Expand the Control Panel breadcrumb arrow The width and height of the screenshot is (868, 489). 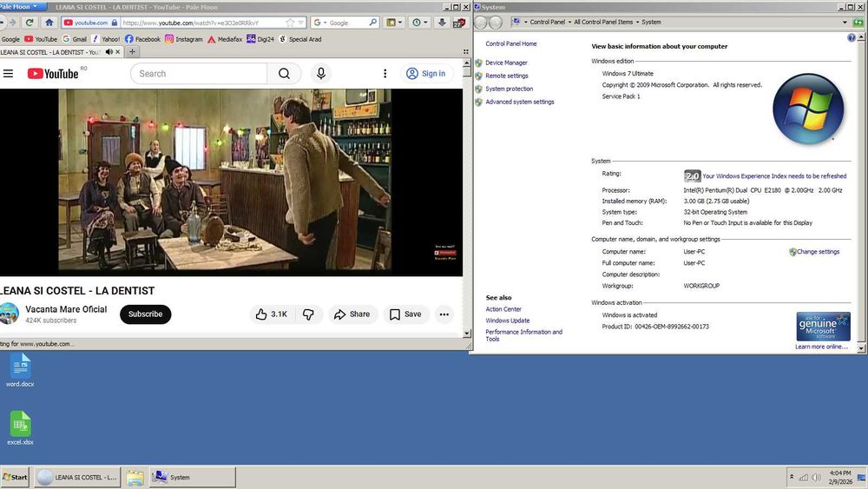[x=569, y=23]
